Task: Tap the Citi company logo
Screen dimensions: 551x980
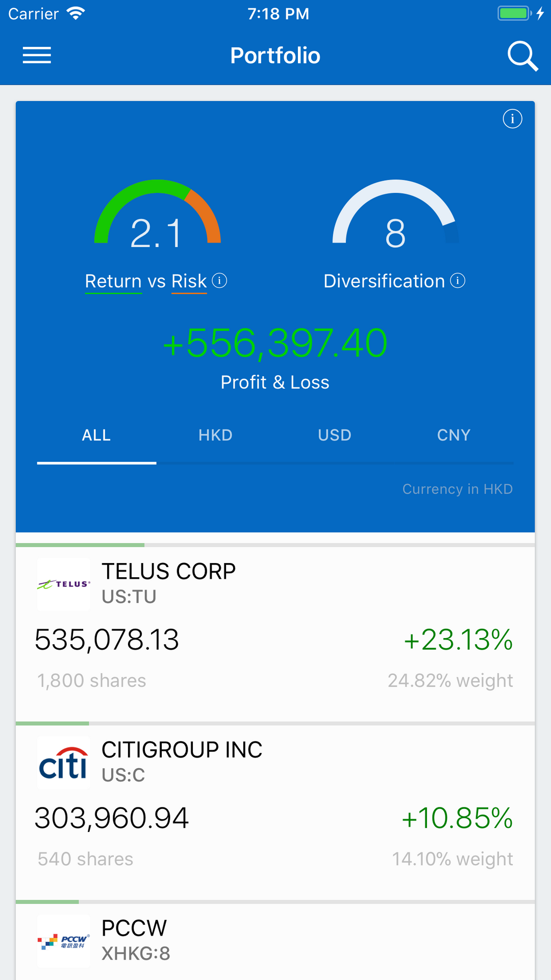Action: tap(64, 763)
